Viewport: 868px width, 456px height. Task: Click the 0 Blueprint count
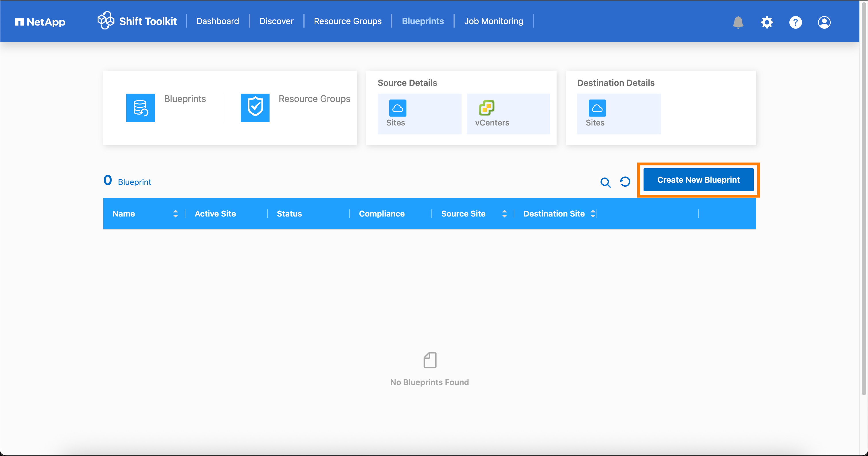click(x=127, y=181)
